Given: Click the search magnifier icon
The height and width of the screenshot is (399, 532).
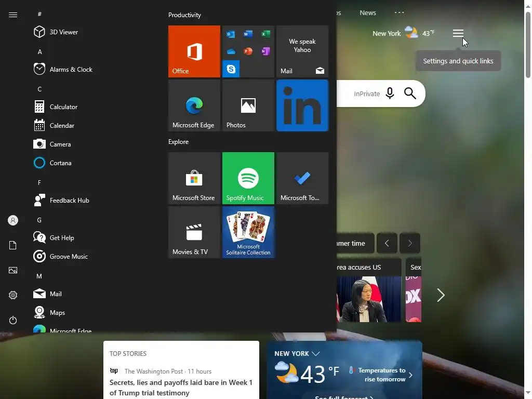Looking at the screenshot, I should pos(410,94).
